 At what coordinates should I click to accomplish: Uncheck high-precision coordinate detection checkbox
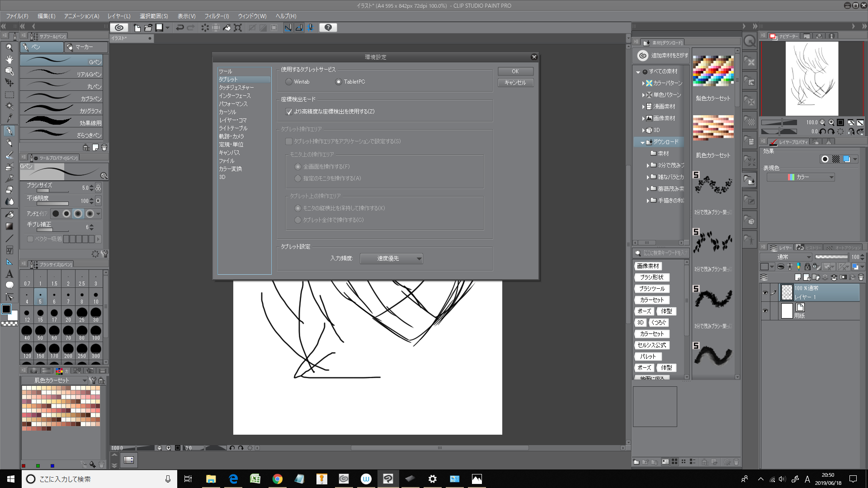(289, 112)
